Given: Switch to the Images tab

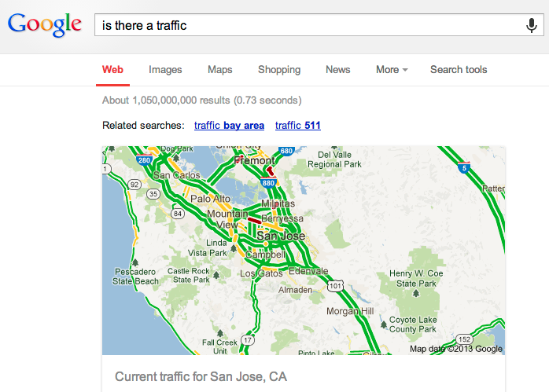Looking at the screenshot, I should (x=165, y=70).
